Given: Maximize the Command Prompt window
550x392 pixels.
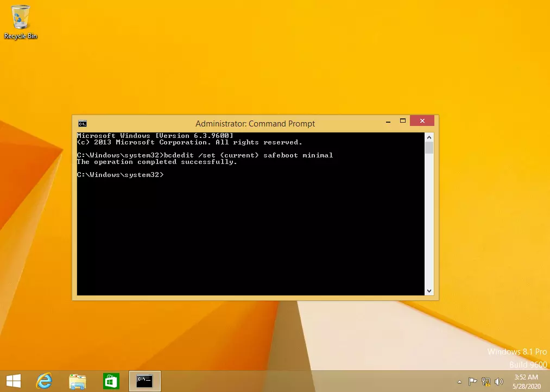Looking at the screenshot, I should click(403, 121).
